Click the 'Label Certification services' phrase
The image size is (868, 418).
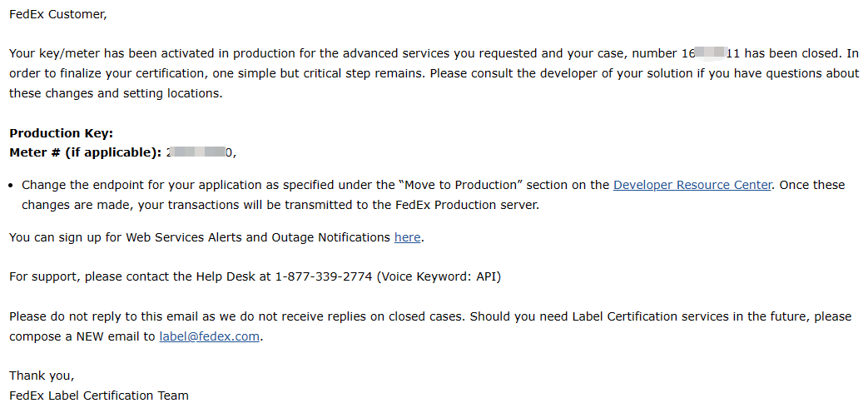click(x=652, y=316)
